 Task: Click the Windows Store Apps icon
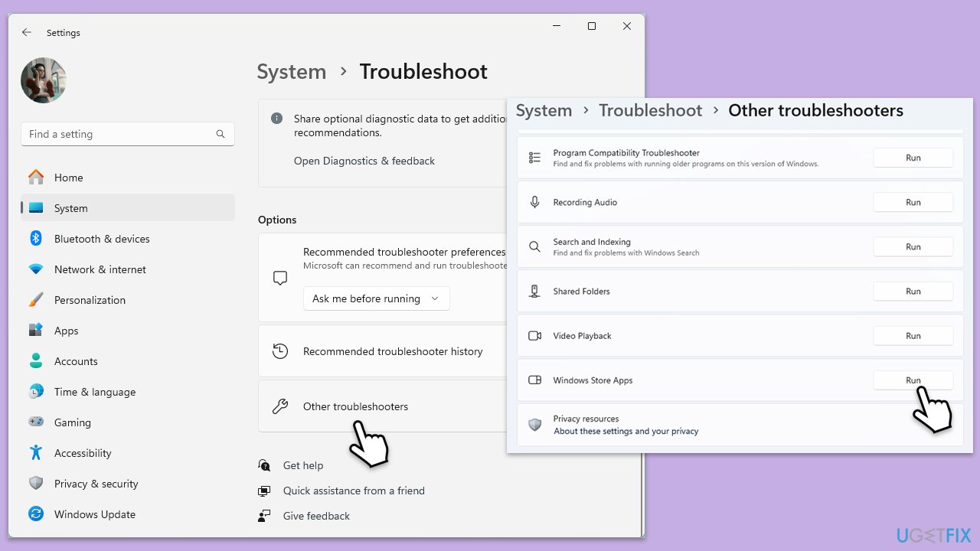535,380
